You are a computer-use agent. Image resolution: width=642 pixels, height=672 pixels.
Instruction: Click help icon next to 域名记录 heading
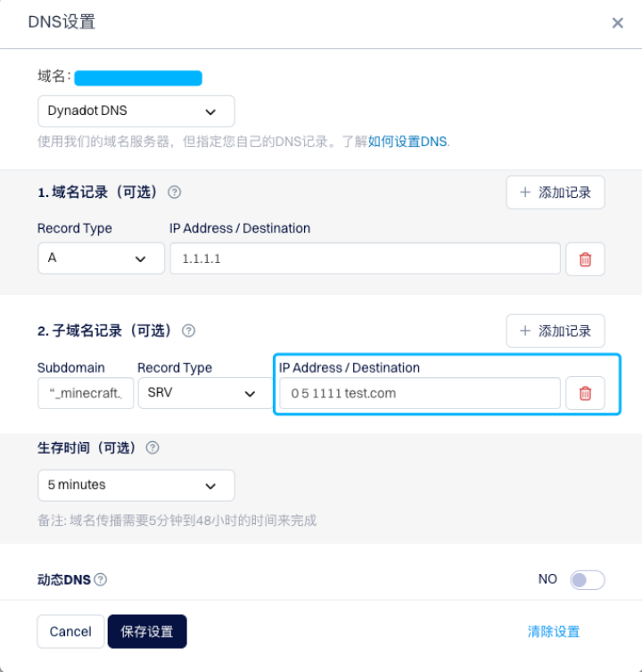[x=175, y=192]
